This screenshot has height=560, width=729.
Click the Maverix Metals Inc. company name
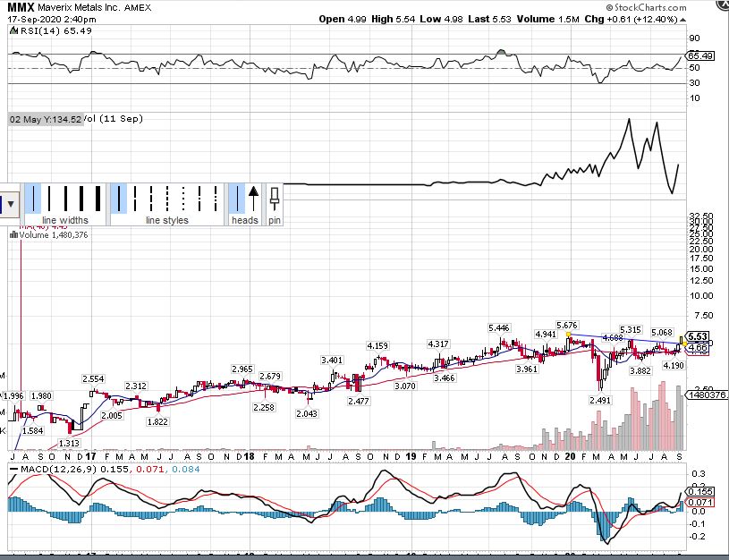(x=79, y=8)
